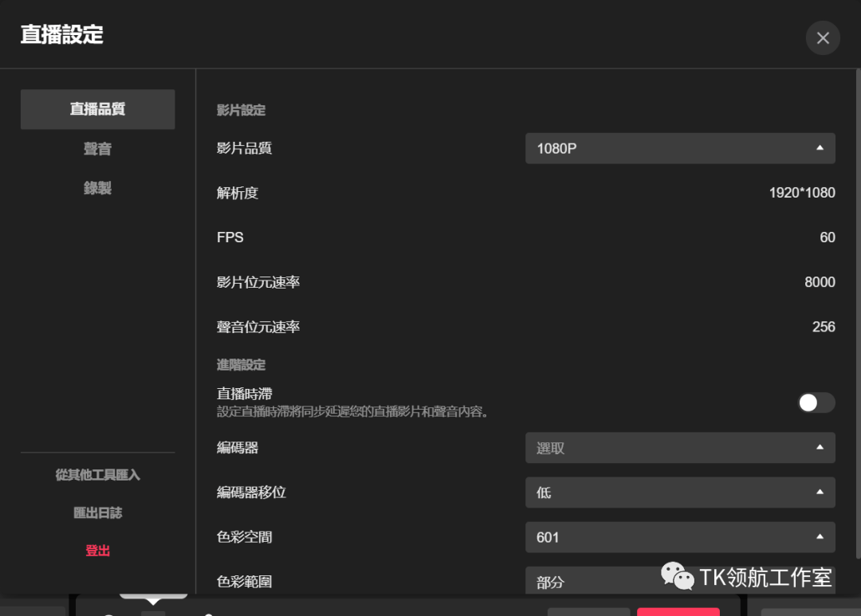Open the 色彩範圍 dropdown showing 部分
This screenshot has width=861, height=616.
tap(590, 581)
